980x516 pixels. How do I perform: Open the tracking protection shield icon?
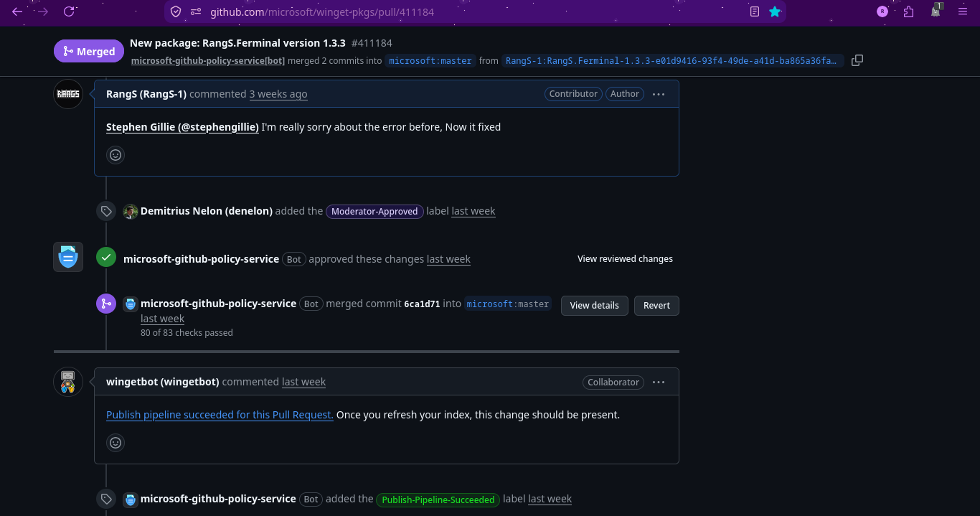point(176,11)
